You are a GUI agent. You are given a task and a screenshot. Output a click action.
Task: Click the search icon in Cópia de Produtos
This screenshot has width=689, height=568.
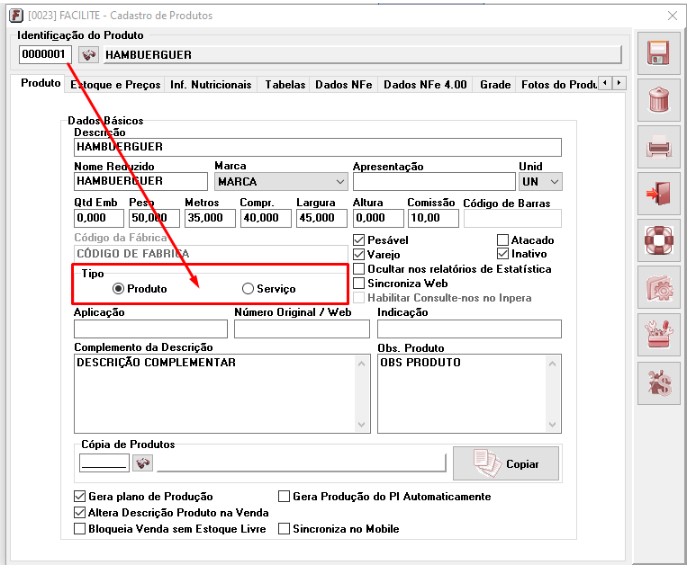point(143,463)
